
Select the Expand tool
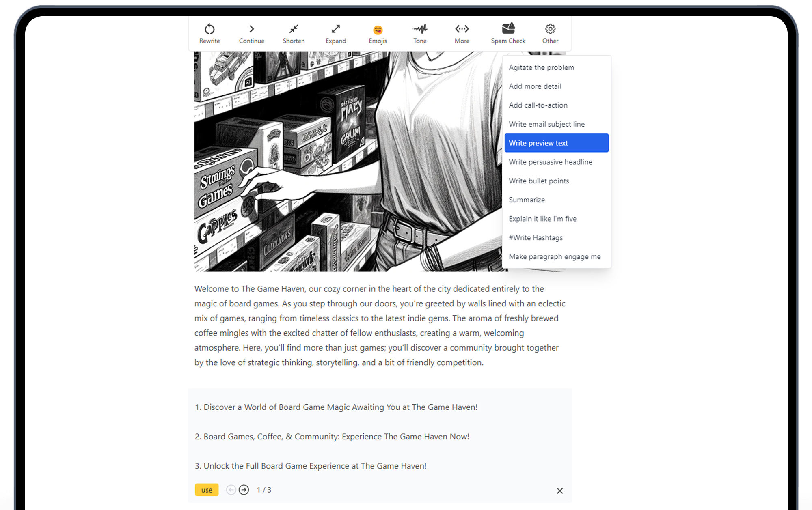point(336,29)
